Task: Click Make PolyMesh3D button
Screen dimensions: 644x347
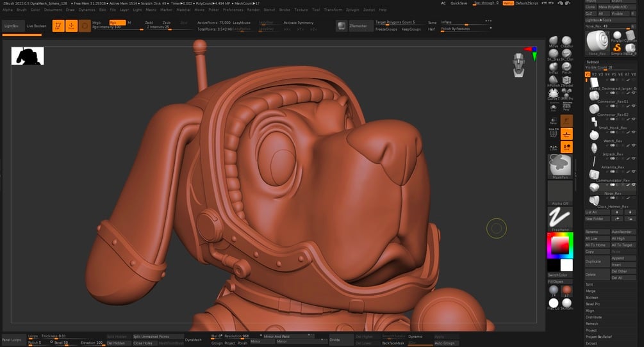Action: click(x=616, y=7)
